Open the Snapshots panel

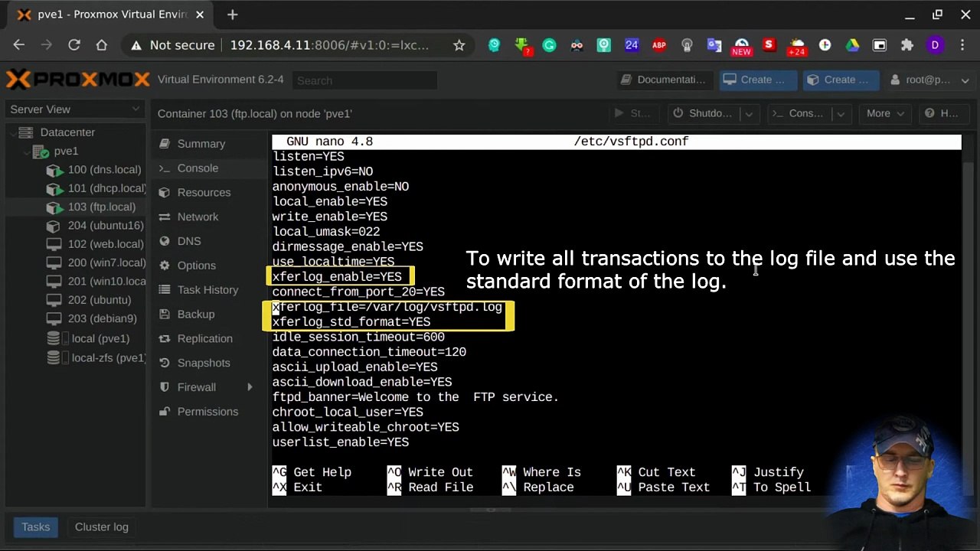[x=203, y=363]
